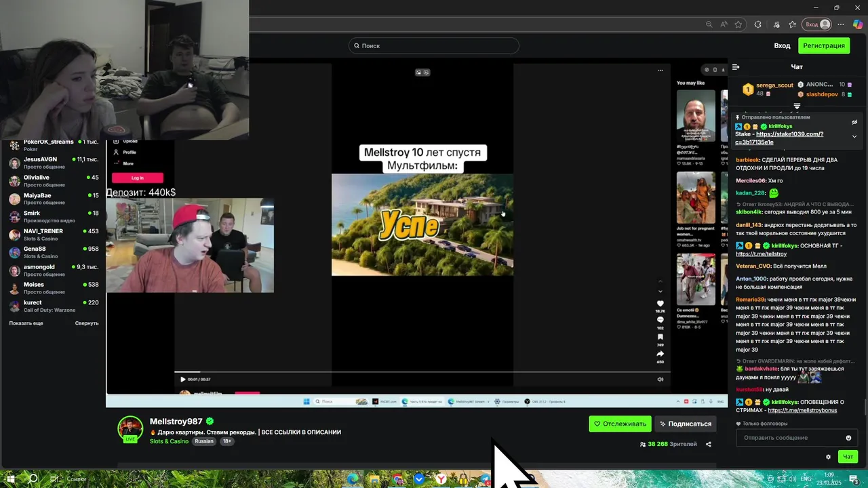Click the Подписаться subscribe button
Viewport: 868px width, 488px height.
pos(685,424)
